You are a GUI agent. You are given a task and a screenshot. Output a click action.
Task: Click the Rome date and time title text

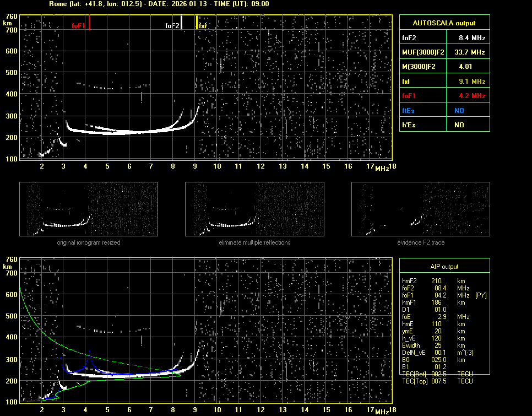[159, 4]
